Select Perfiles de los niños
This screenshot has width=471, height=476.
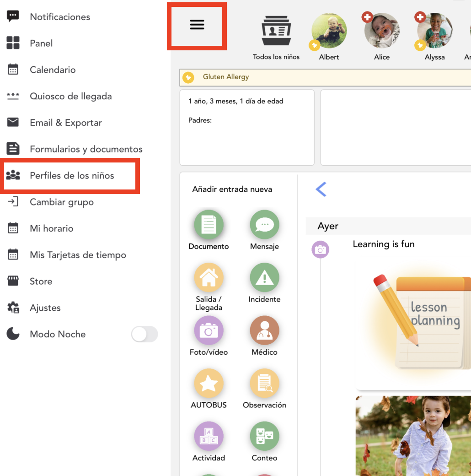coord(72,175)
